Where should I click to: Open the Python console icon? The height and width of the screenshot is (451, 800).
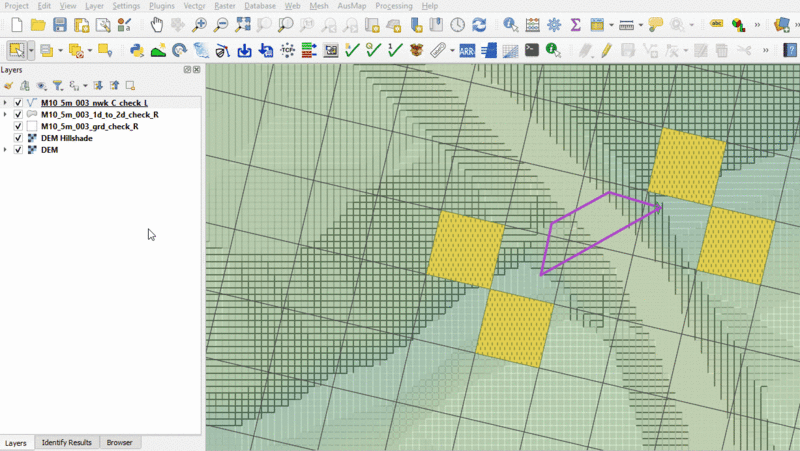[x=136, y=49]
